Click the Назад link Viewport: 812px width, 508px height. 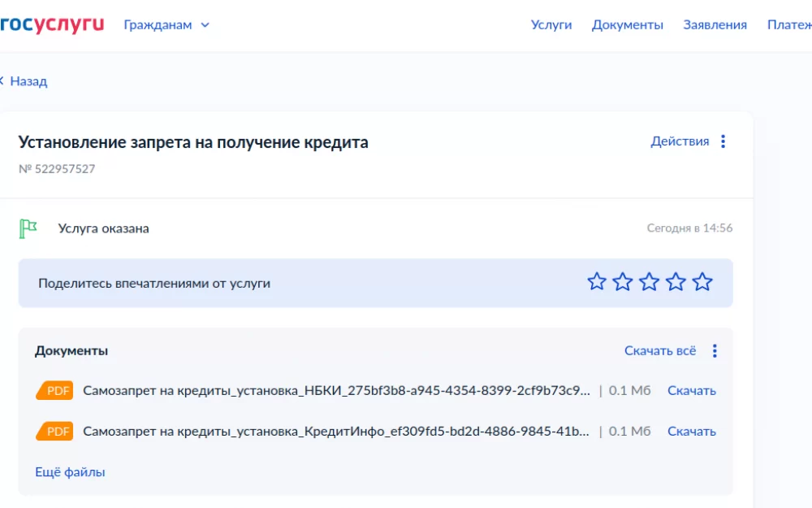[x=27, y=80]
